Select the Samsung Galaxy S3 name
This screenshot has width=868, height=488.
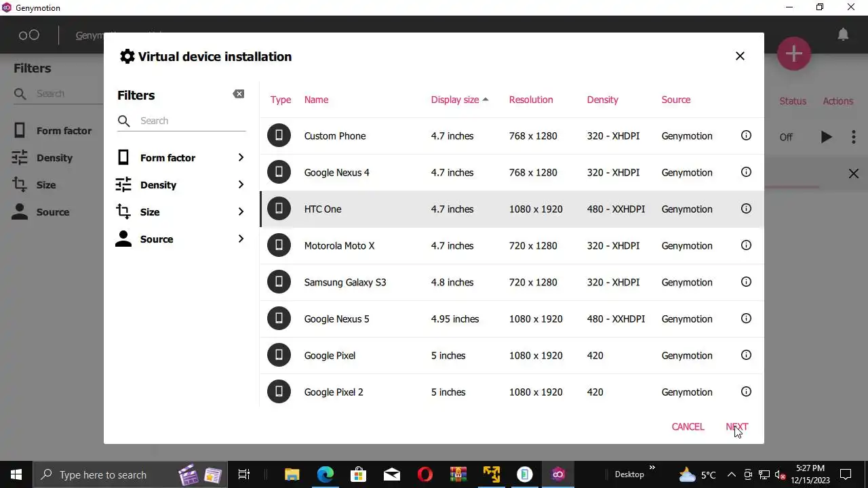tap(345, 282)
